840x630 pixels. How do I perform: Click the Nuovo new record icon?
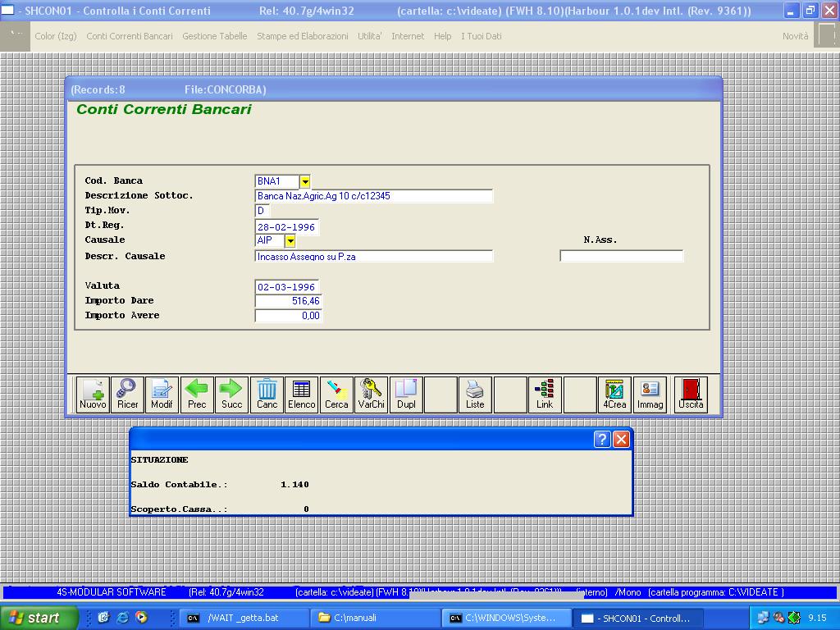click(93, 395)
